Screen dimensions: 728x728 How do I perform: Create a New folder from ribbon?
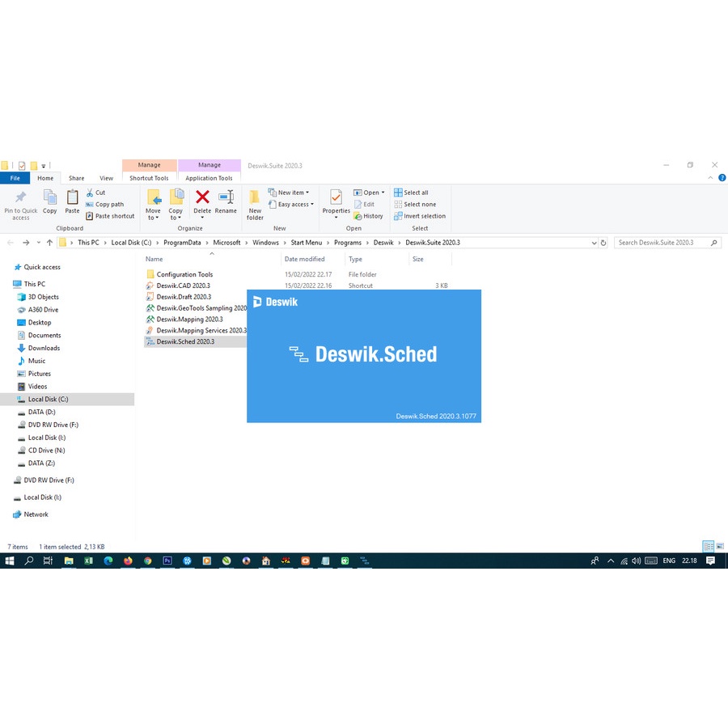pos(255,205)
